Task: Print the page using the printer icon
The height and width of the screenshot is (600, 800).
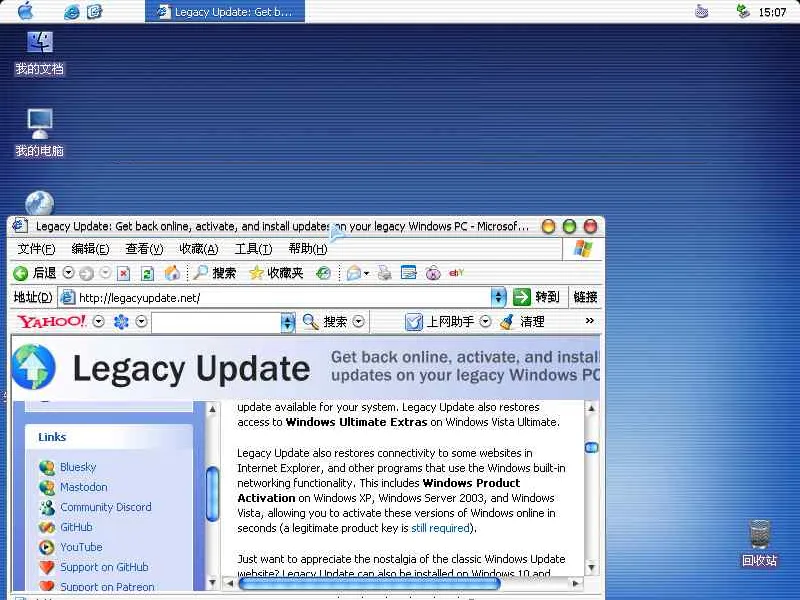Action: tap(385, 273)
